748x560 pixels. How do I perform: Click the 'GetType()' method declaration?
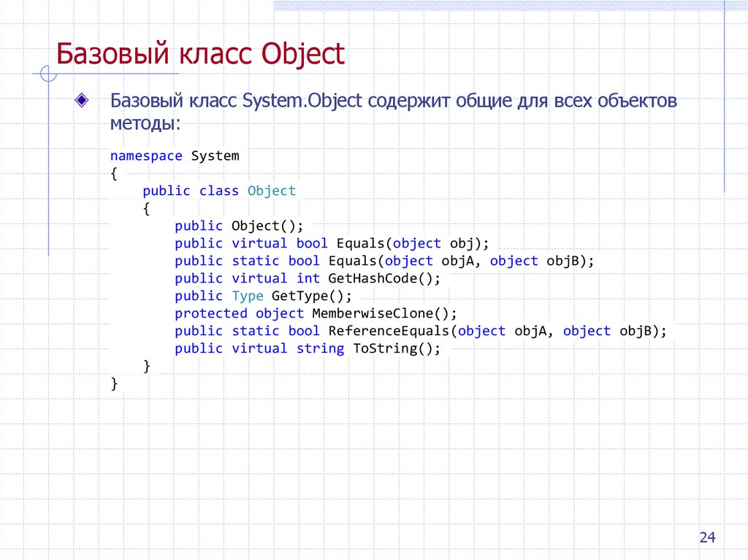tap(263, 296)
